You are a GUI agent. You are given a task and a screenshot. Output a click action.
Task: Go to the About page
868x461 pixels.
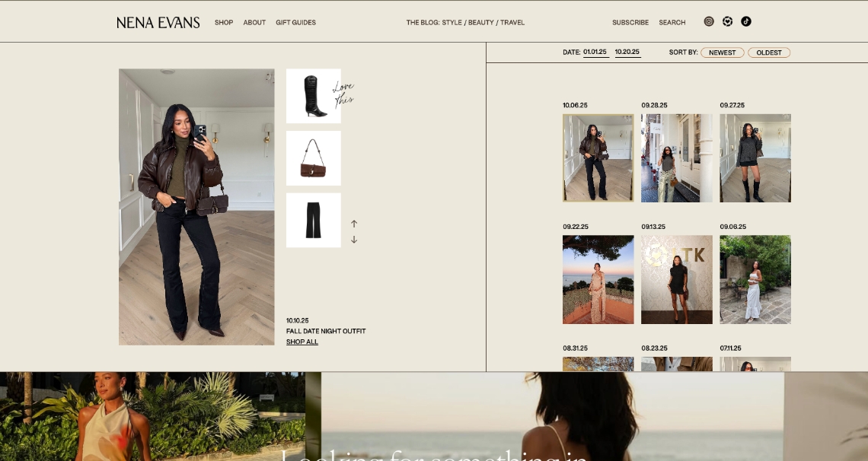click(x=254, y=23)
